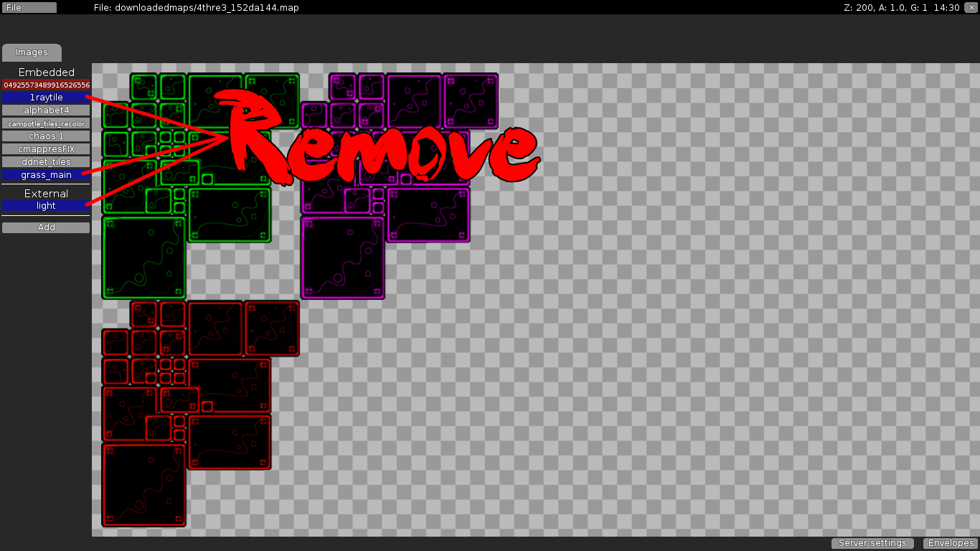
Task: Click the large green square tile at bottom
Action: [143, 258]
